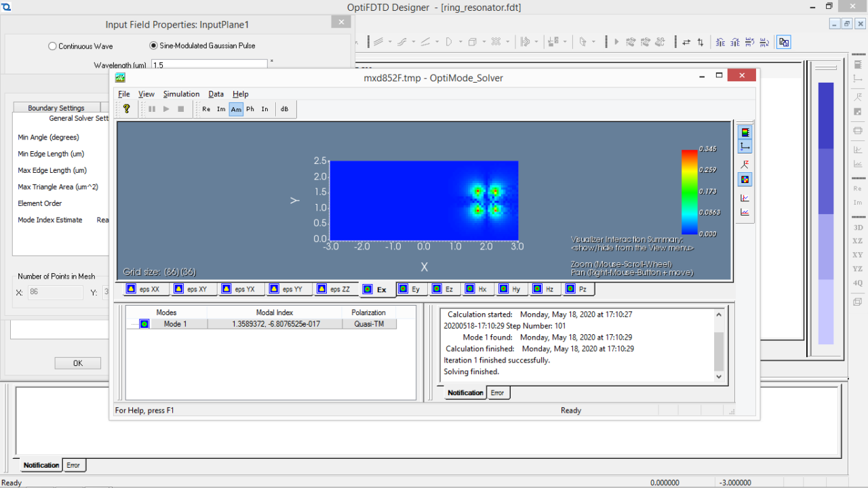Click inside the Wavelength input field
This screenshot has width=868, height=488.
pos(208,65)
